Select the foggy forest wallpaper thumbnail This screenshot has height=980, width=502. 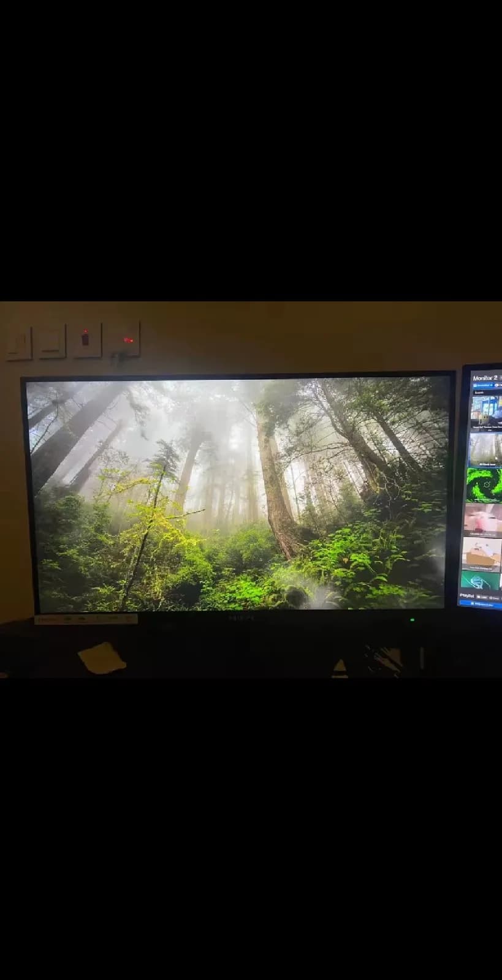[486, 450]
